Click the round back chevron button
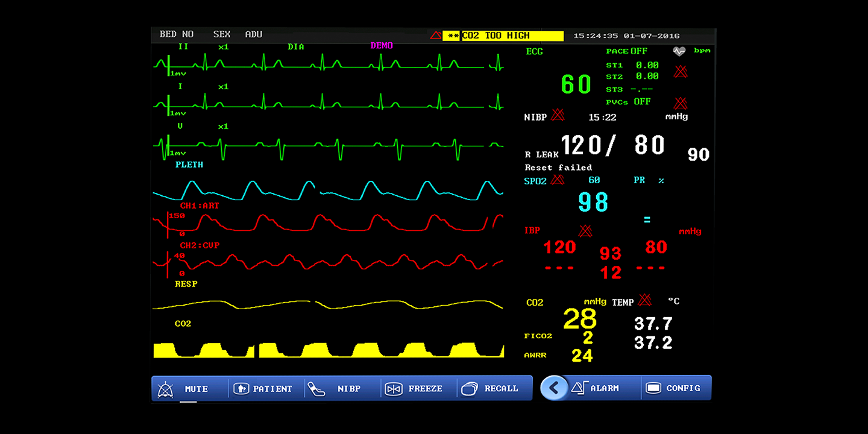Viewport: 868px width, 434px height. point(554,388)
